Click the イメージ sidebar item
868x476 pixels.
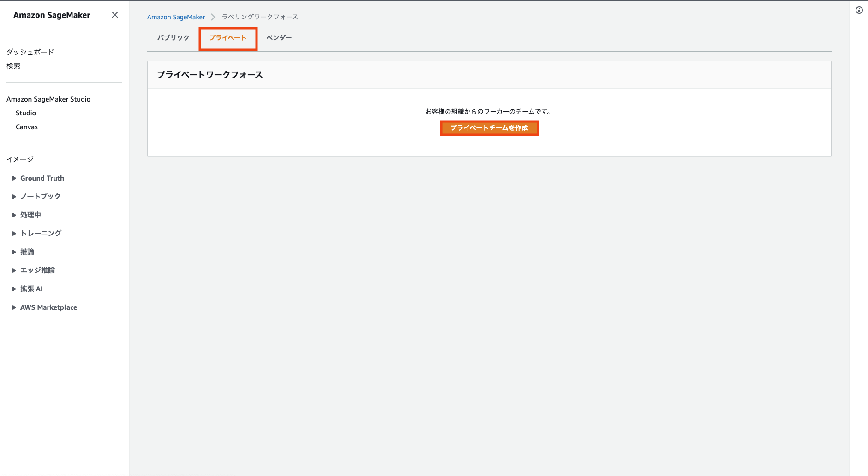tap(20, 159)
